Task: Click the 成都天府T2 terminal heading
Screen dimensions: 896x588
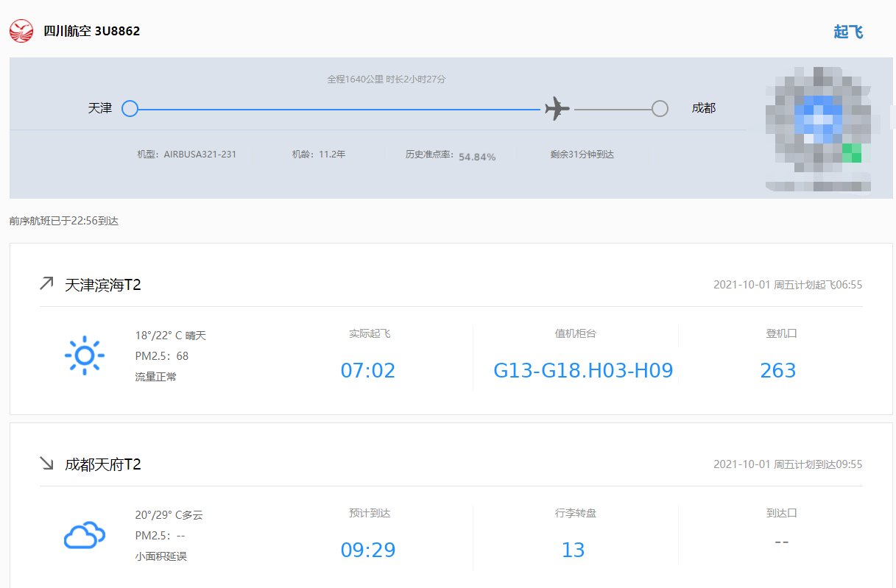Action: click(103, 464)
